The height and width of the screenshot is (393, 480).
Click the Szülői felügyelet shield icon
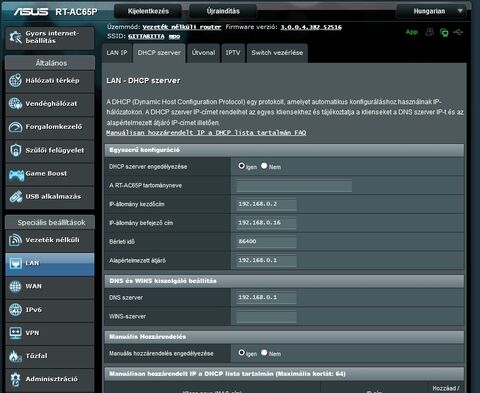click(15, 150)
